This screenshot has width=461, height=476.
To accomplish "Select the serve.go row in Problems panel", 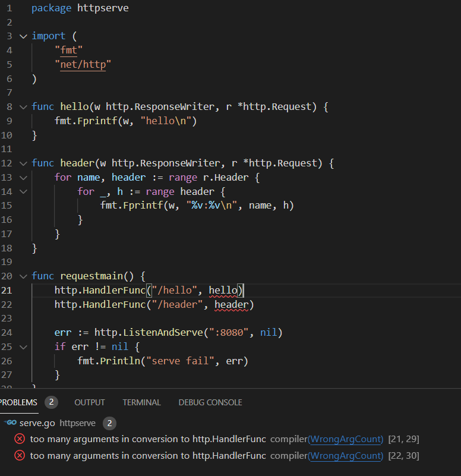I will click(230, 423).
